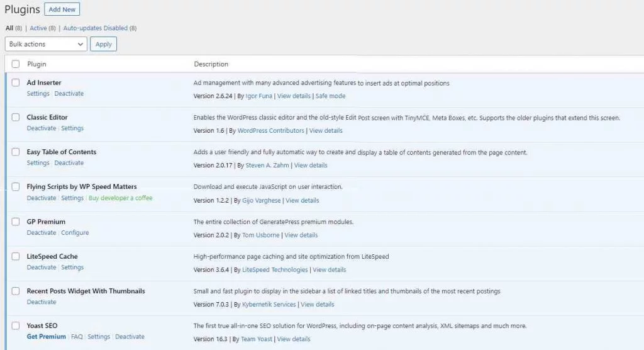Select the Easy Table of Contents checkbox
644x350 pixels.
16,152
